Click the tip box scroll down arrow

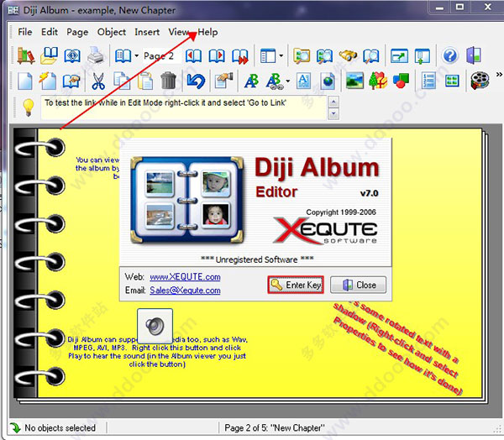(x=333, y=113)
